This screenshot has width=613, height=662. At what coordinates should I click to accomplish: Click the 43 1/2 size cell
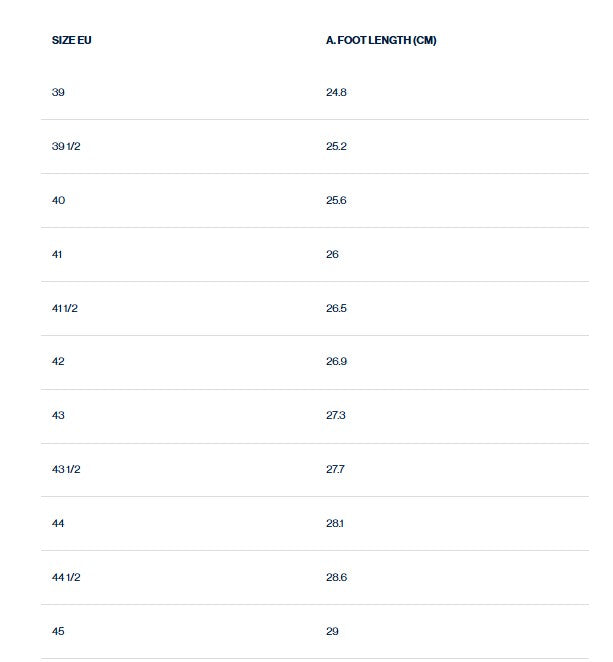coord(66,469)
